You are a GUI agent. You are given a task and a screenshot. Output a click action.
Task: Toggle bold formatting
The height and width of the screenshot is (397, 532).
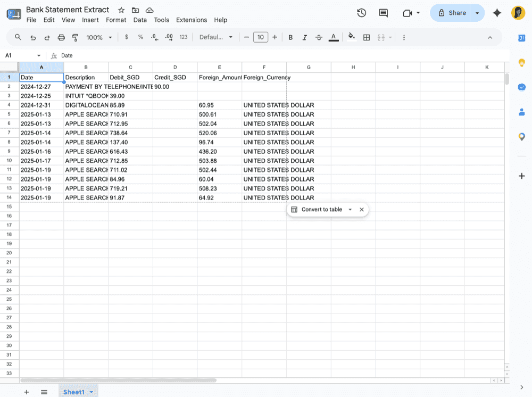290,37
